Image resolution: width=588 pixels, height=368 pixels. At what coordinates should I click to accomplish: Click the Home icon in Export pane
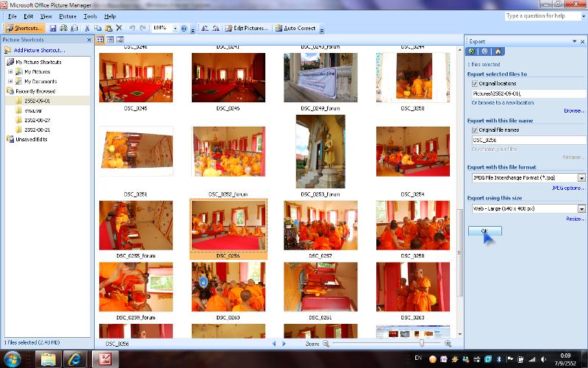(498, 52)
